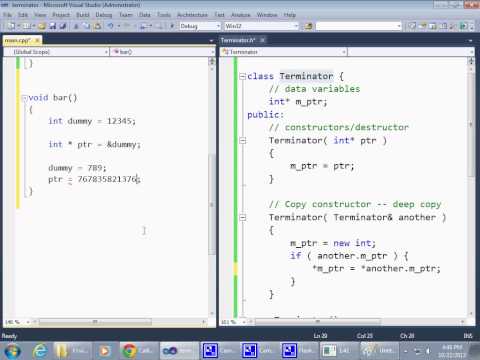Screen dimensions: 480x360
Task: Close the Terminator.h tab
Action: [262, 40]
